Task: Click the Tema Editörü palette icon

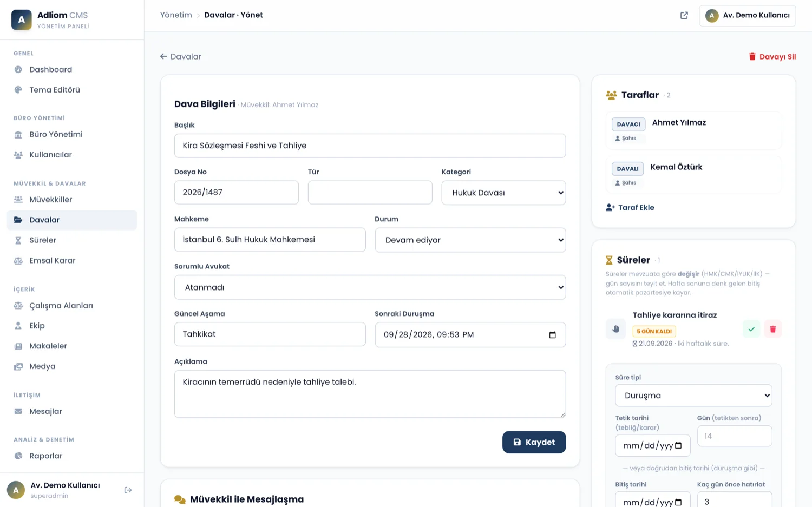Action: coord(18,90)
